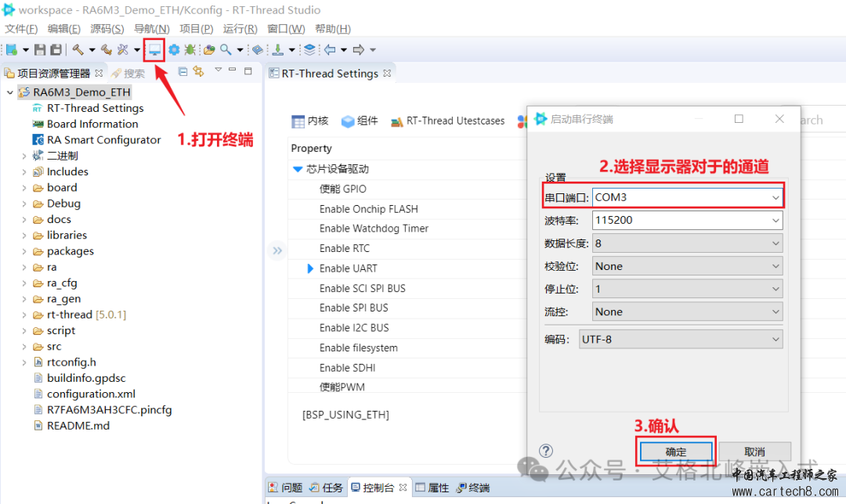Open project explorer view menu triangle
The image size is (846, 504).
click(218, 70)
